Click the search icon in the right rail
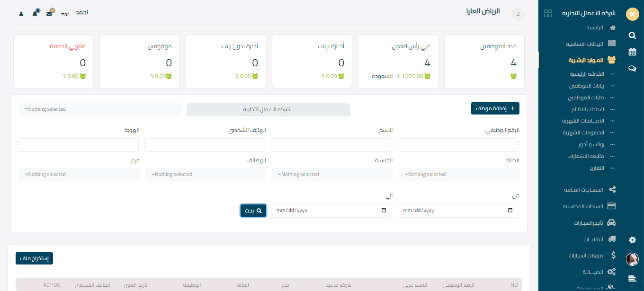 (x=632, y=35)
